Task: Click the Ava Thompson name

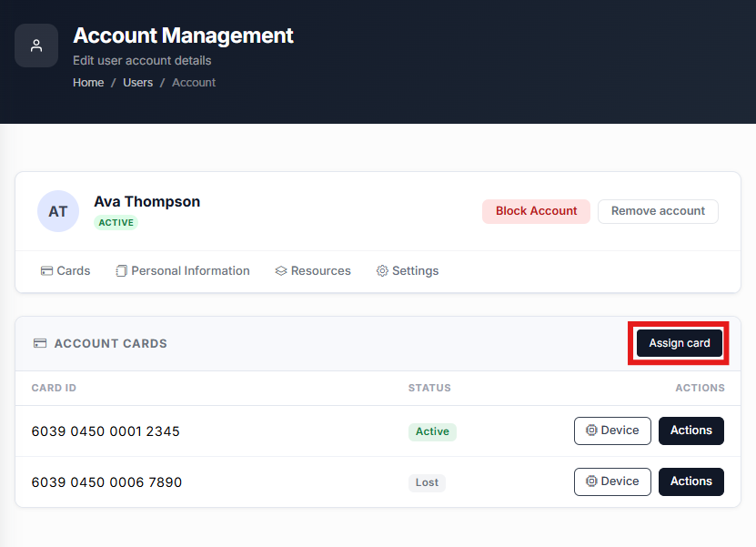Action: [147, 202]
